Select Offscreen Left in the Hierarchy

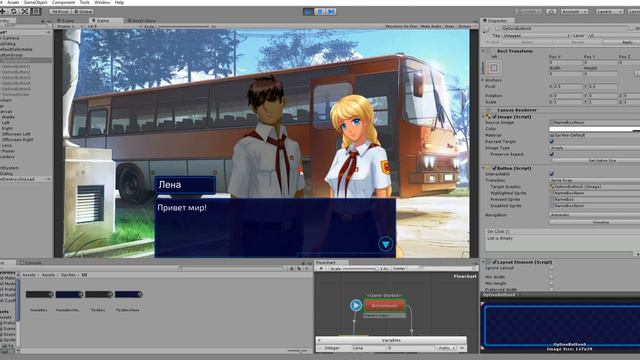pos(16,134)
